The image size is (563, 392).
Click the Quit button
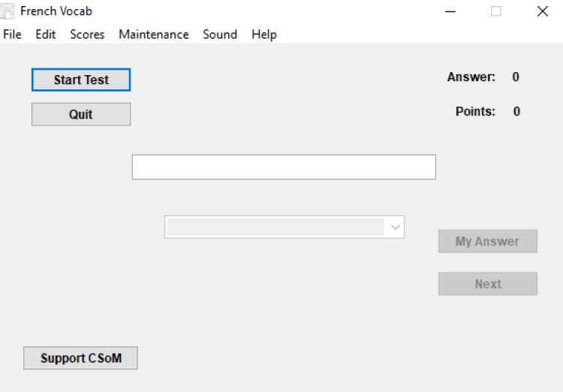pos(81,114)
